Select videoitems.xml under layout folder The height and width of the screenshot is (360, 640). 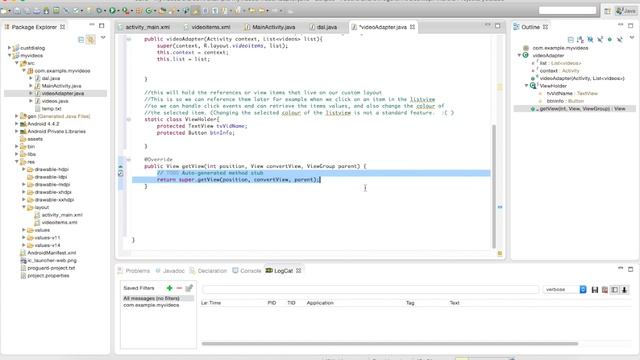(59, 222)
